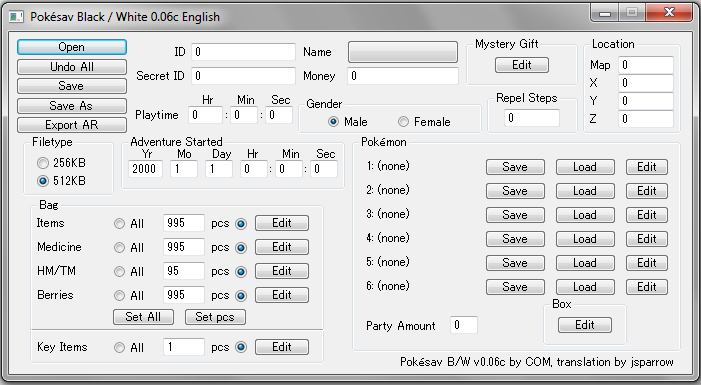
Task: Click the Name field button
Action: point(403,52)
